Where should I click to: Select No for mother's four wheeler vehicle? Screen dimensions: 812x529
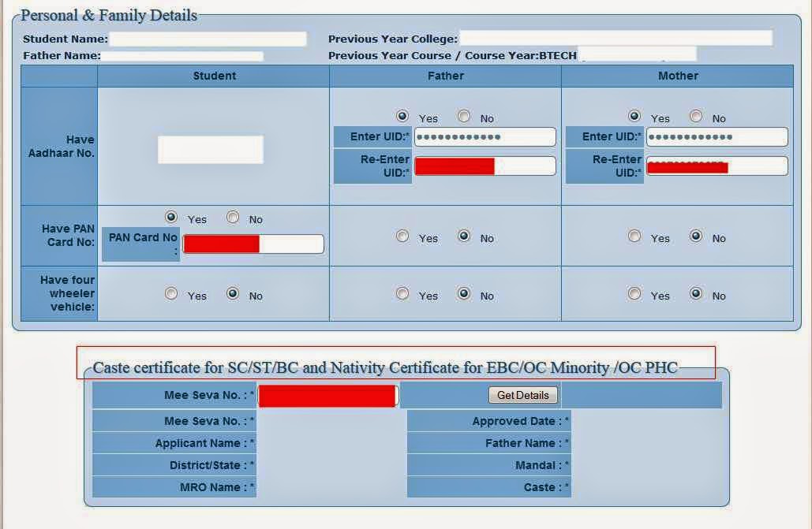695,294
